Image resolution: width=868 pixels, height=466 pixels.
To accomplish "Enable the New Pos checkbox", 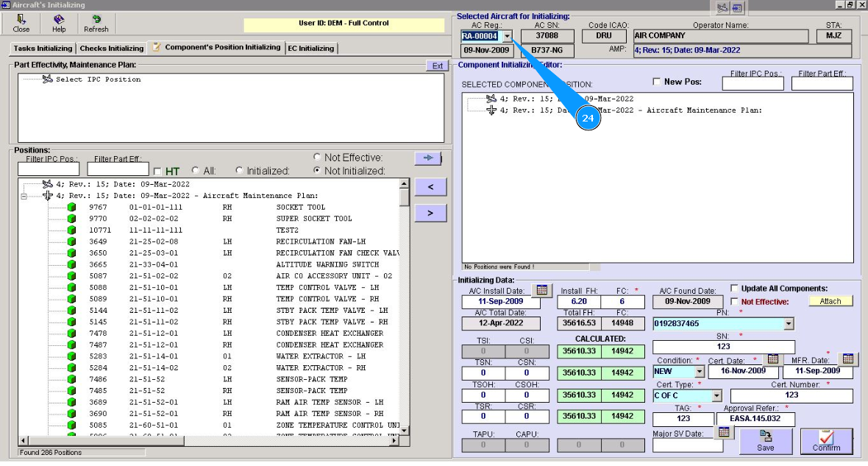I will tap(657, 82).
